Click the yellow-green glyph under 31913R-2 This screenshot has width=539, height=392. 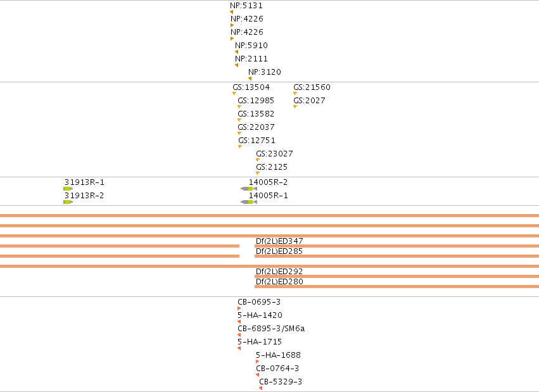(x=68, y=202)
